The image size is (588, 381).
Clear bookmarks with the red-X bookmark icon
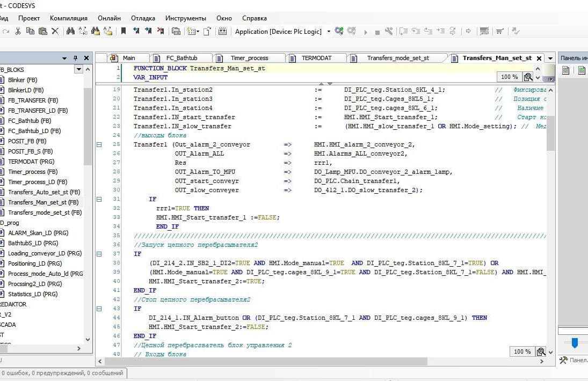click(161, 32)
